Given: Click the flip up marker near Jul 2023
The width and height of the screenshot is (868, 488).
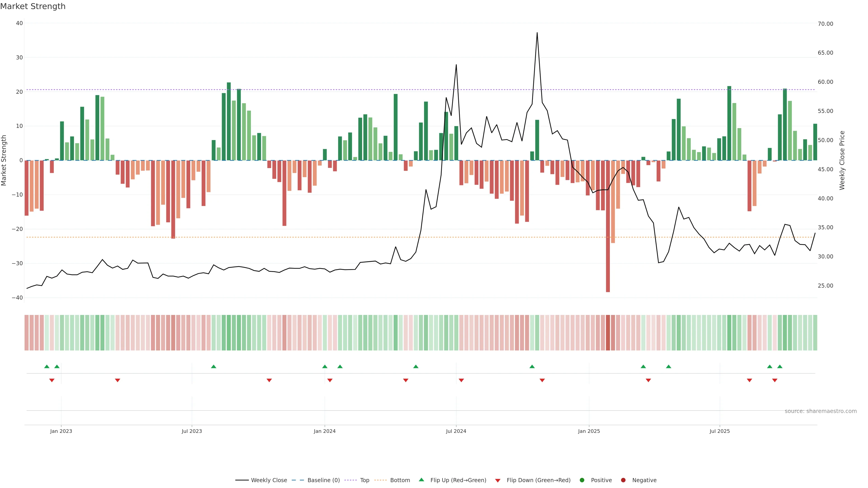Looking at the screenshot, I should [x=213, y=366].
